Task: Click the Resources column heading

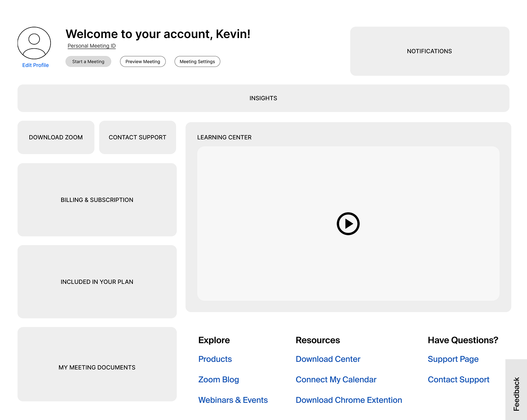Action: [318, 340]
